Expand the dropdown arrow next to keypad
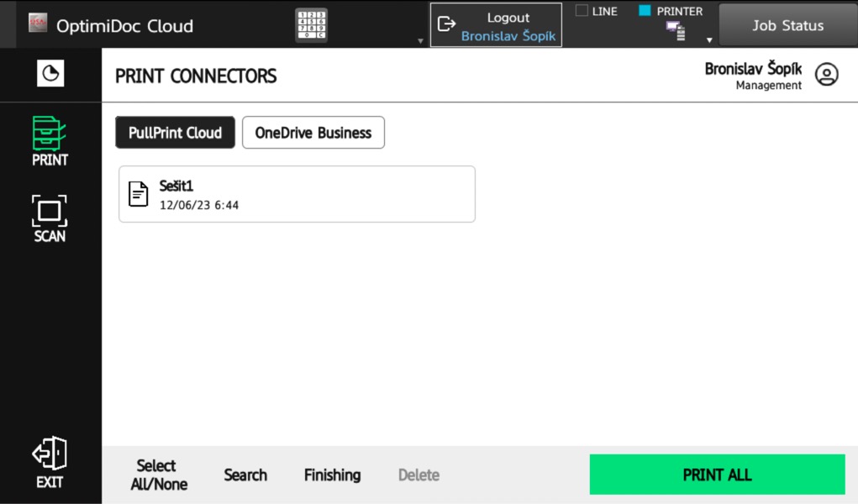The width and height of the screenshot is (858, 504). tap(420, 40)
